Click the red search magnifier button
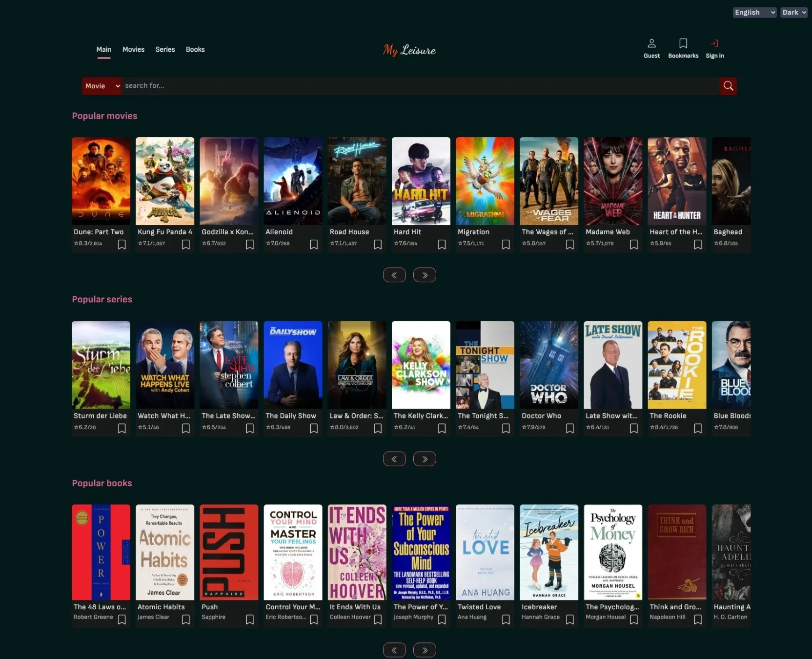Screen dimensions: 812x659 tap(728, 86)
